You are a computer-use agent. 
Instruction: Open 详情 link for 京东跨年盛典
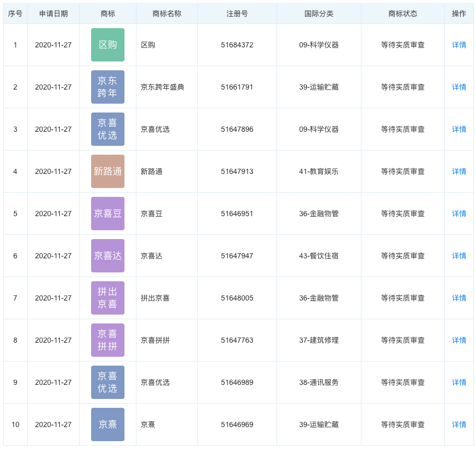(x=459, y=87)
